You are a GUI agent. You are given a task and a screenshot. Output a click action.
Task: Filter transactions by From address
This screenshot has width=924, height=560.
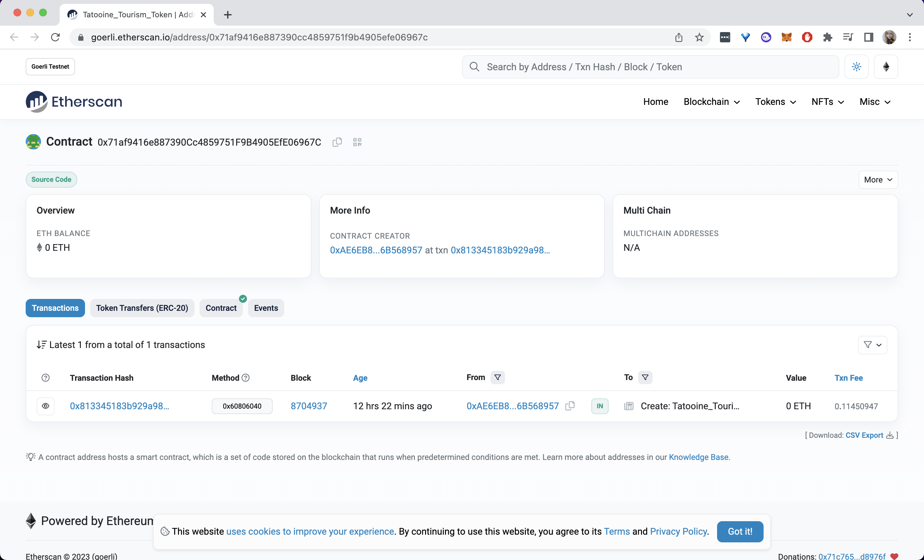click(498, 377)
